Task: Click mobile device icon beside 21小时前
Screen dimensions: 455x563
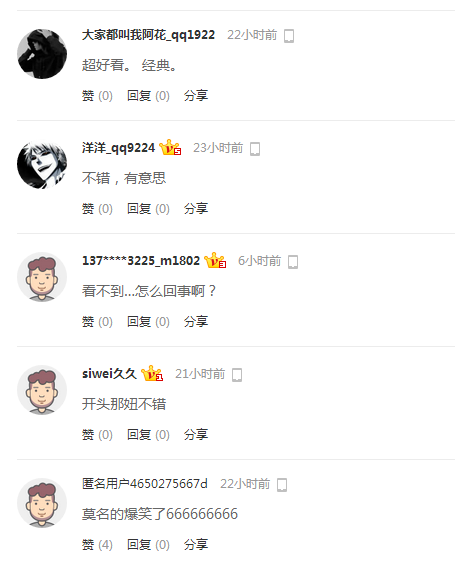Action: 237,375
